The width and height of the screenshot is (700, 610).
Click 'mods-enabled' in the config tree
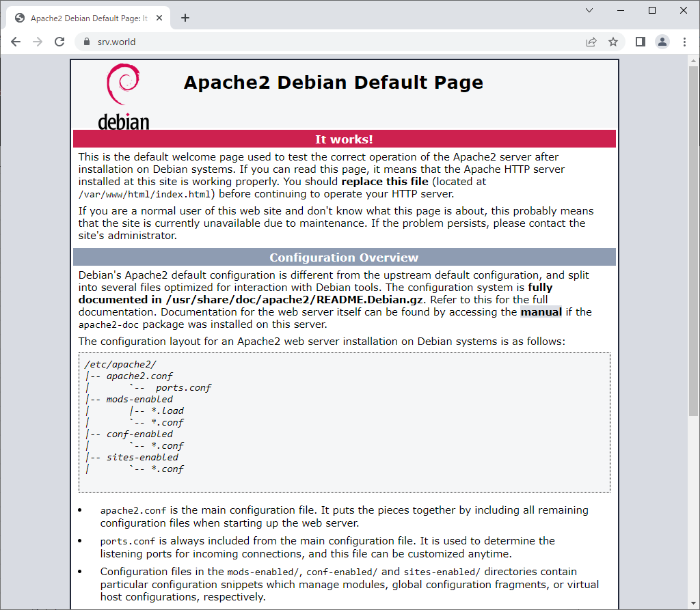(139, 400)
